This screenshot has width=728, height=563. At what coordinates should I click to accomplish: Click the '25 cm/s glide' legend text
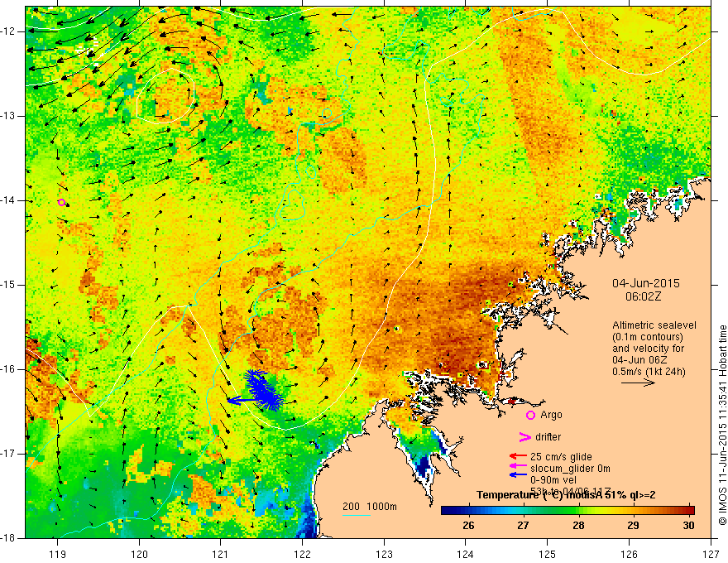coord(561,457)
